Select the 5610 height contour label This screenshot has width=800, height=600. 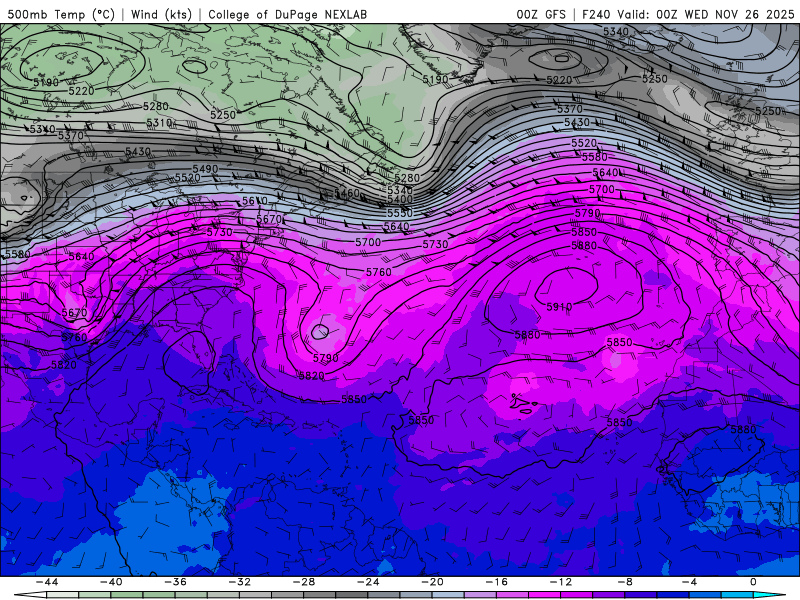click(x=255, y=201)
